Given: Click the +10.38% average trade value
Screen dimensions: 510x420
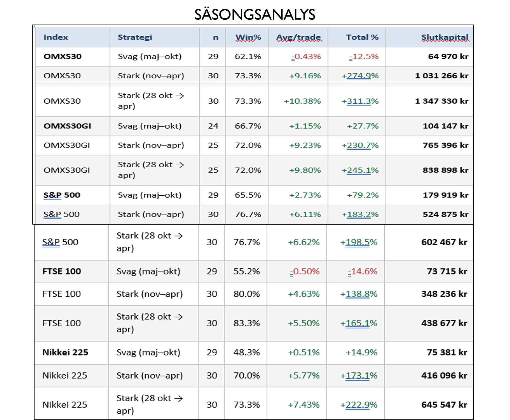Looking at the screenshot, I should click(x=302, y=101).
